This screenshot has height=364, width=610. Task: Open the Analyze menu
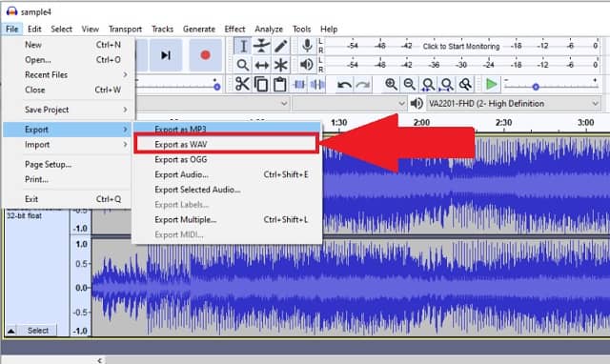coord(269,30)
